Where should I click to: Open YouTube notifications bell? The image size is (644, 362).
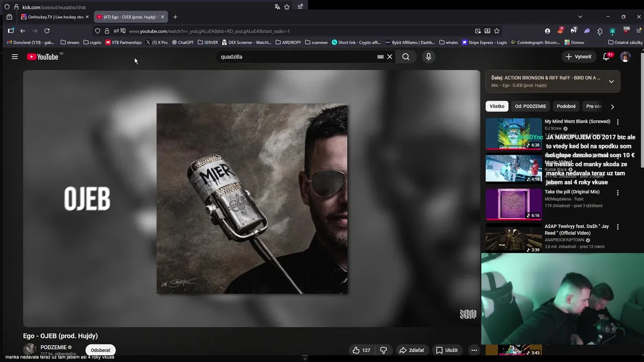pyautogui.click(x=606, y=57)
